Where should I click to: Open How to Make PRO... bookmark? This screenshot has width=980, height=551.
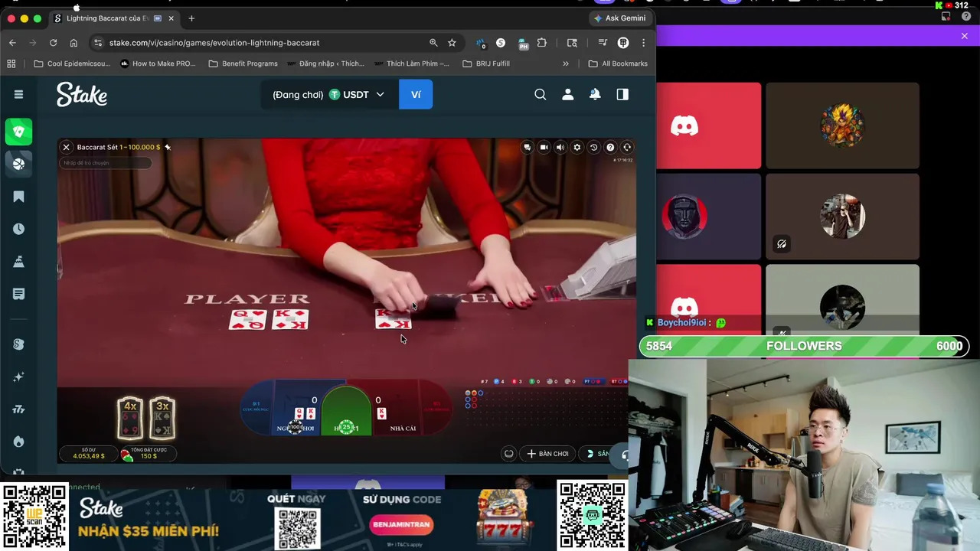coord(158,64)
